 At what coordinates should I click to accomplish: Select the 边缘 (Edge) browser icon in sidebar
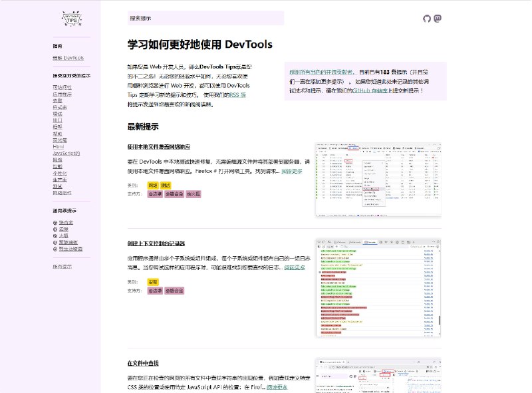coord(55,229)
